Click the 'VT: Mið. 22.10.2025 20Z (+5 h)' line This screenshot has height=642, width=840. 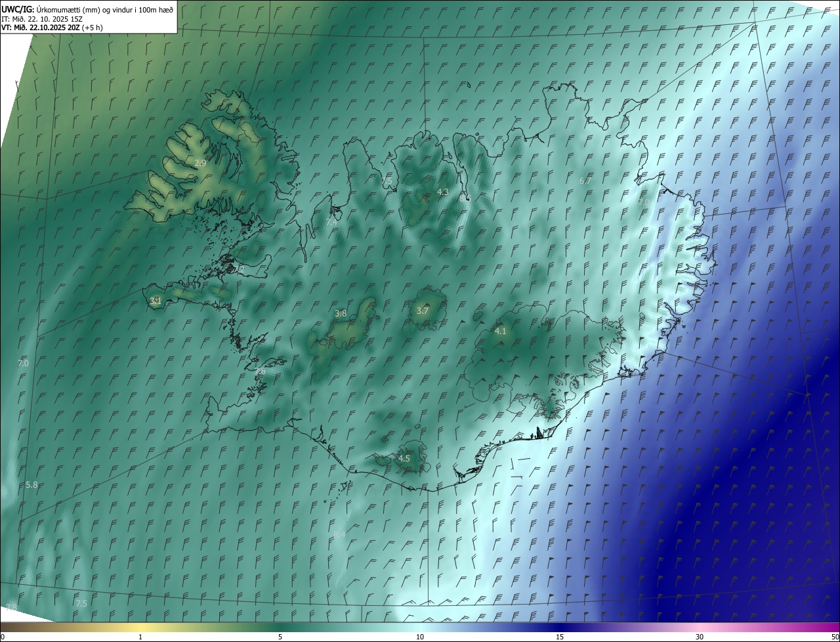tap(52, 28)
